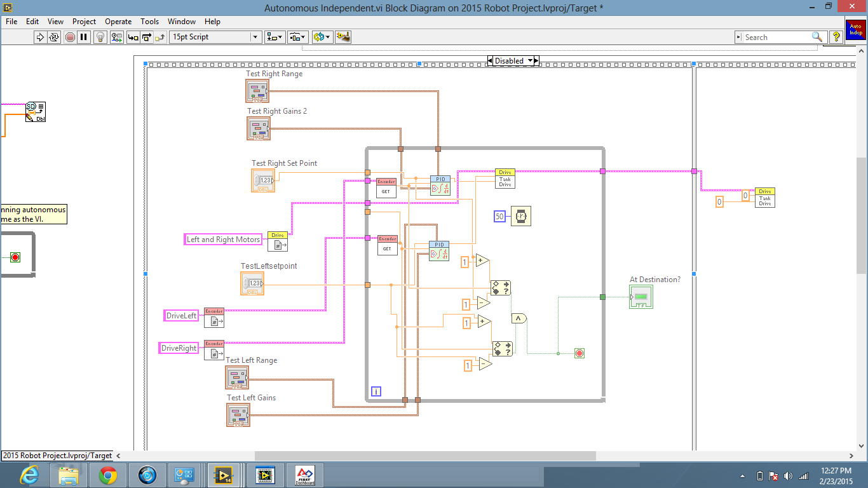Select the Test Left Range cluster terminal
Viewport: 868px width, 488px height.
pos(237,377)
